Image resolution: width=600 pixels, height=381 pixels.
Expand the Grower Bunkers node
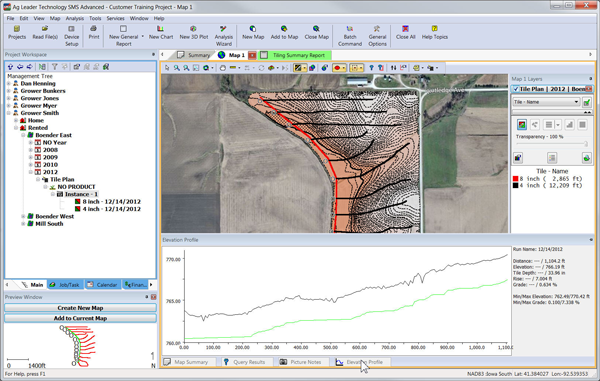pos(8,91)
